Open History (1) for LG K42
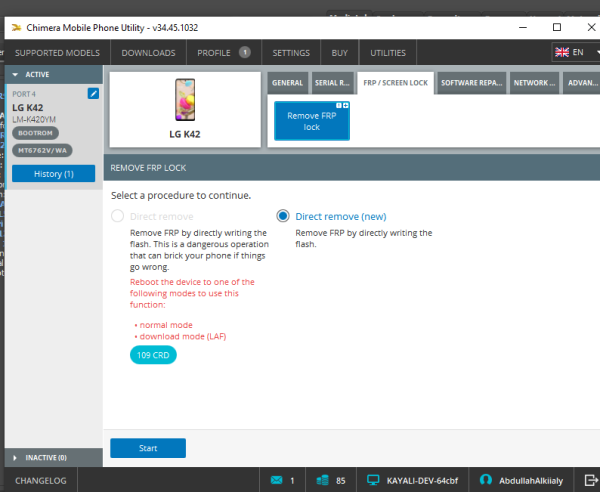The width and height of the screenshot is (600, 492). [x=54, y=174]
